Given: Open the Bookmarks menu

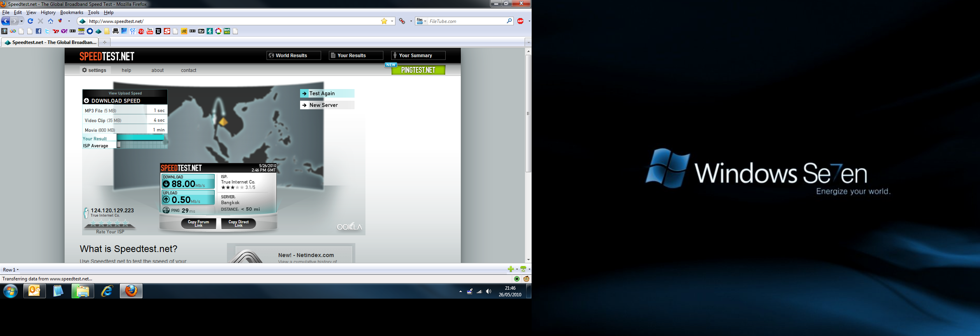Looking at the screenshot, I should (72, 12).
